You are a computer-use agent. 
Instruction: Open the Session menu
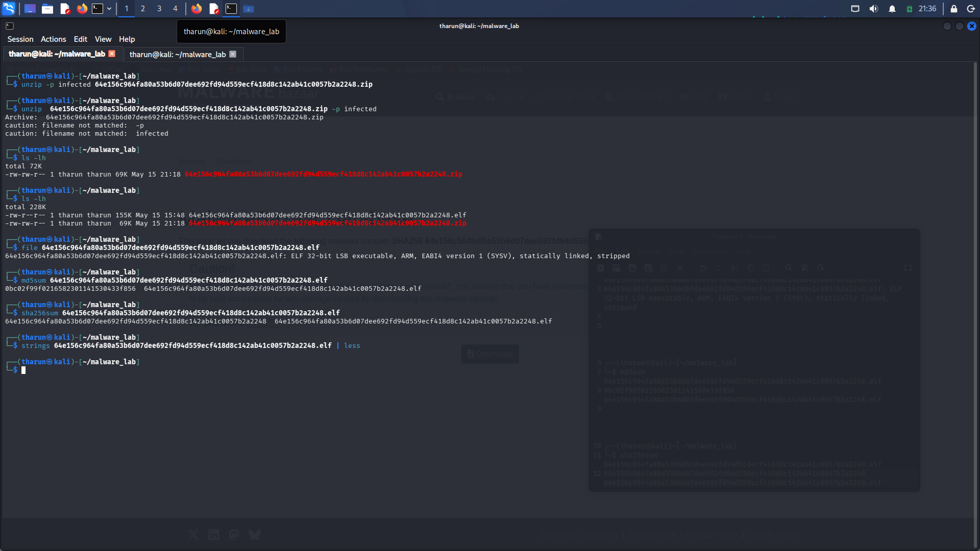click(x=20, y=39)
